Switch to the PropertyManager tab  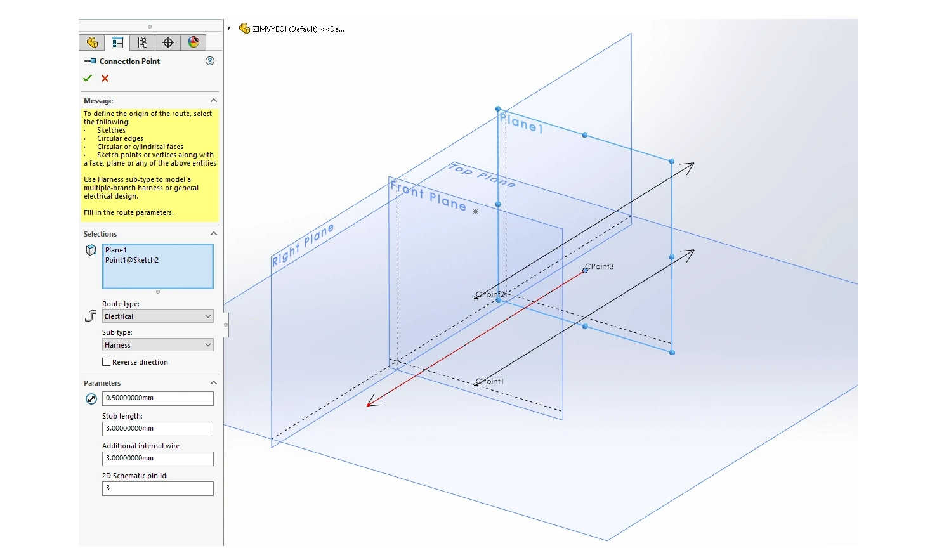click(x=117, y=42)
